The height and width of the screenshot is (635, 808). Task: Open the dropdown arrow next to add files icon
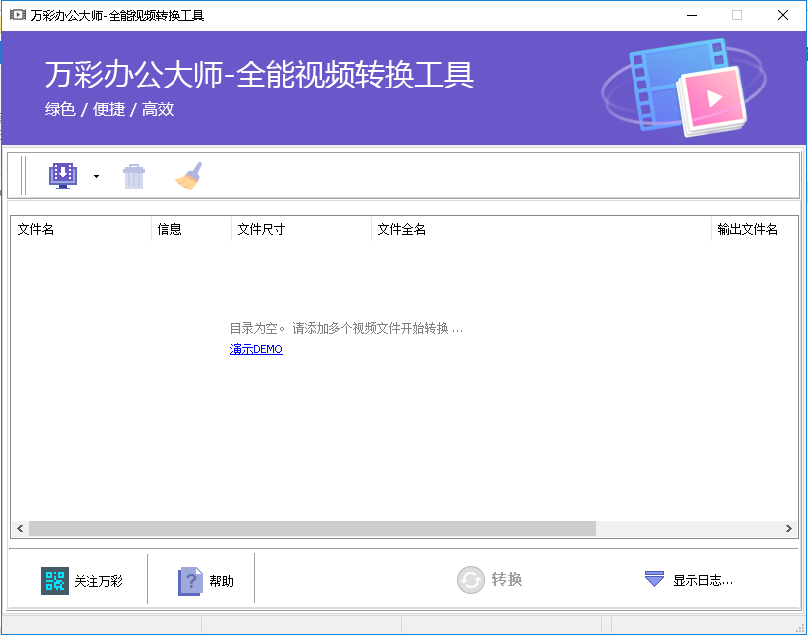click(96, 175)
